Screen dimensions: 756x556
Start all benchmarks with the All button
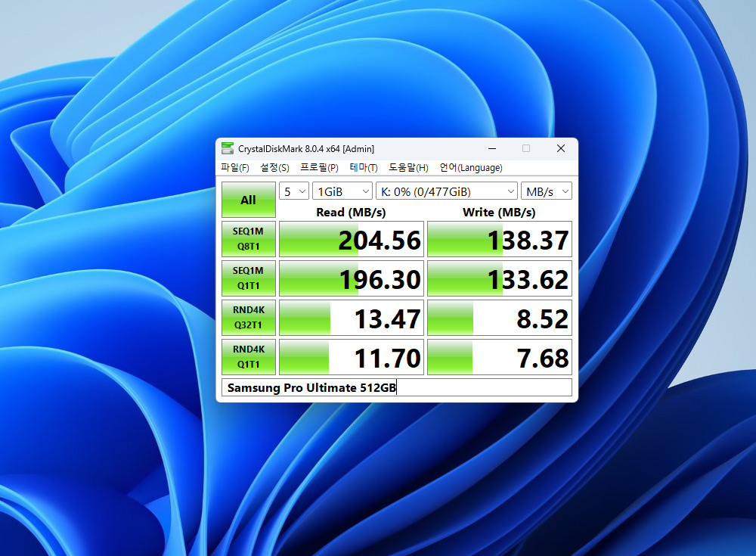pyautogui.click(x=248, y=200)
